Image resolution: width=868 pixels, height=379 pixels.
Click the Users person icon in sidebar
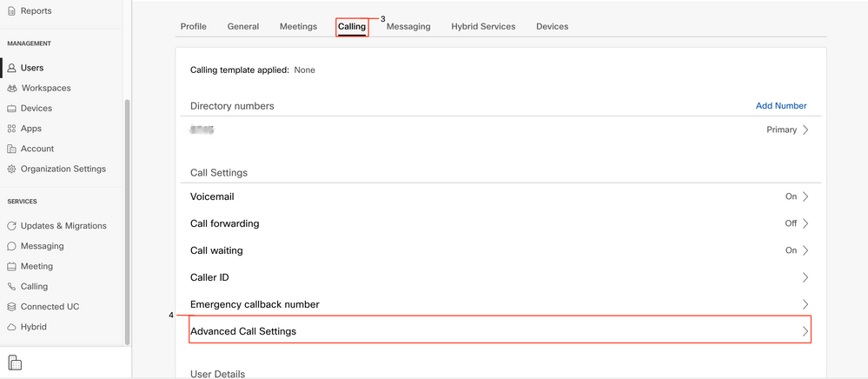coord(12,68)
